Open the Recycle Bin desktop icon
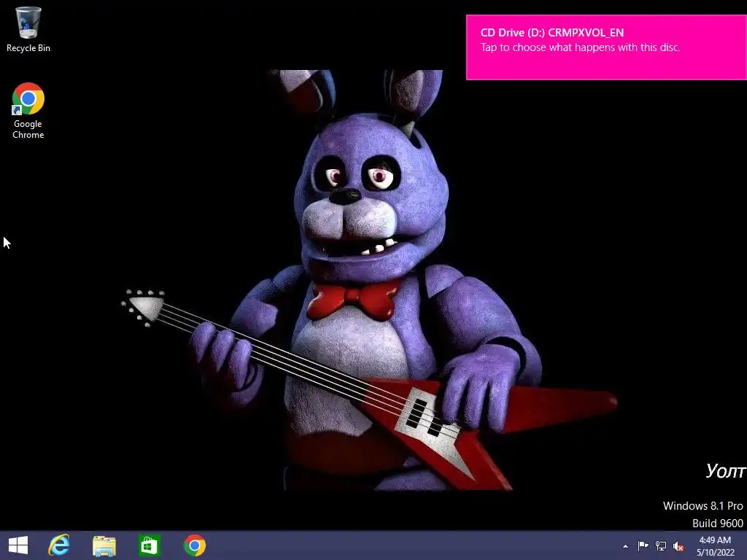This screenshot has height=560, width=747. (28, 28)
